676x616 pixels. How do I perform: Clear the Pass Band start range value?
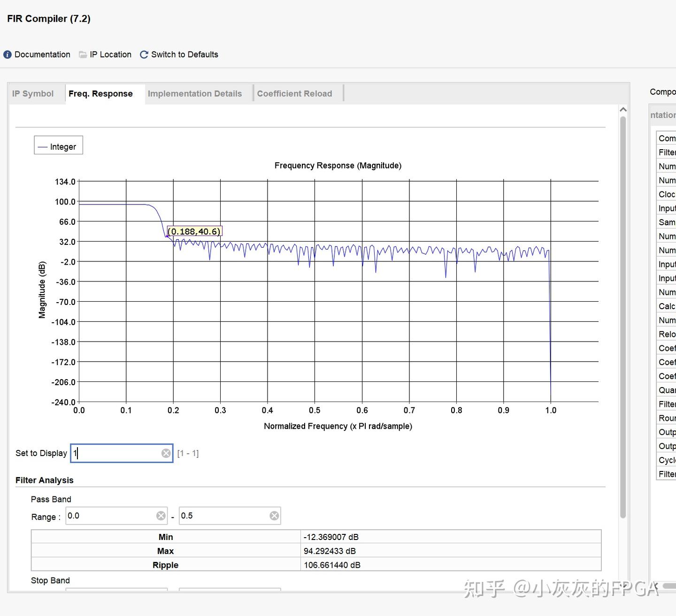coord(161,516)
